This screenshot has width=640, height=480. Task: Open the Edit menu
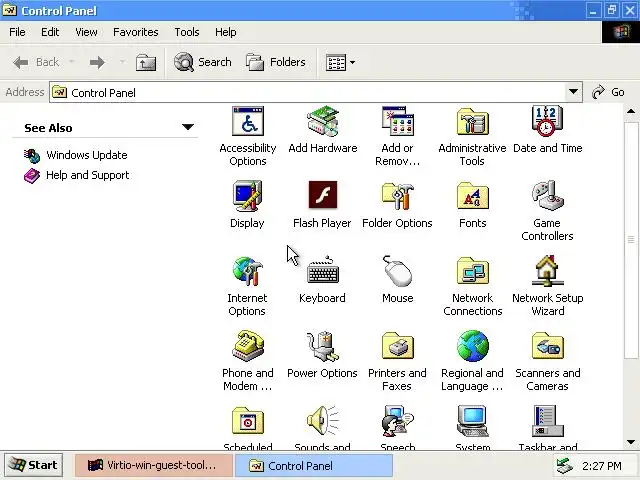pos(50,32)
